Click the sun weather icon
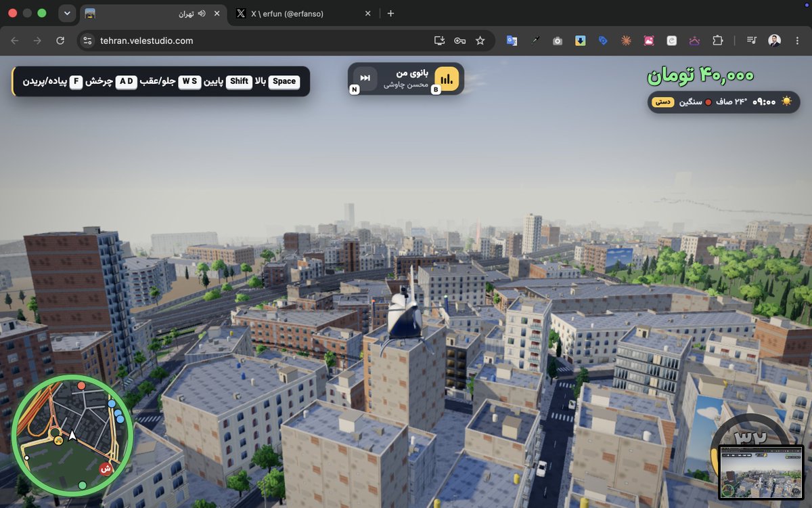This screenshot has height=508, width=812. [786, 101]
